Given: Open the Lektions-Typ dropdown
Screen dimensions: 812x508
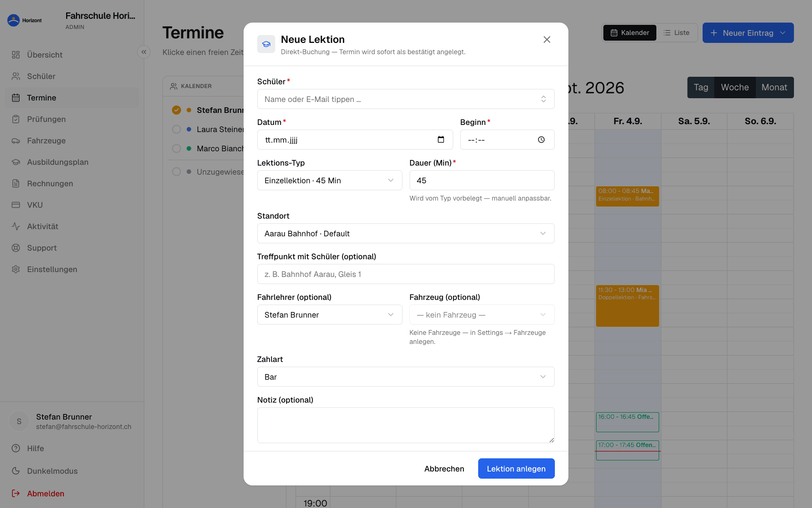Looking at the screenshot, I should 330,180.
